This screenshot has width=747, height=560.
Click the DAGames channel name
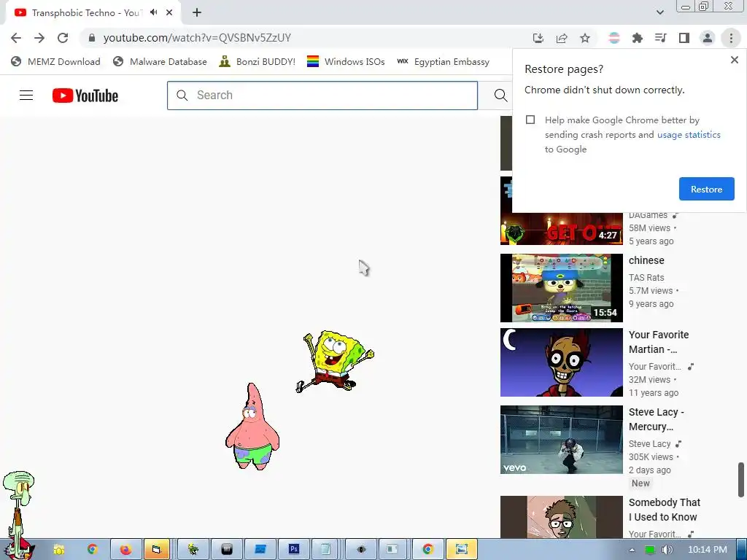(x=648, y=215)
